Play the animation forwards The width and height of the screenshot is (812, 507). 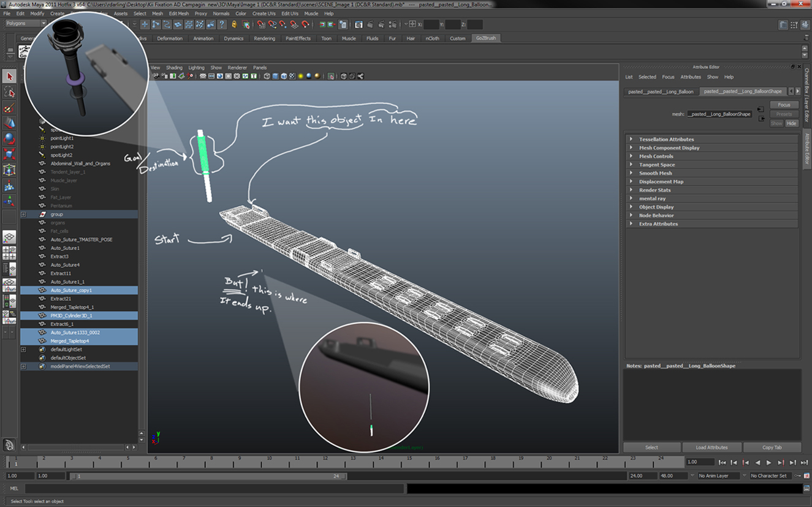tap(769, 463)
